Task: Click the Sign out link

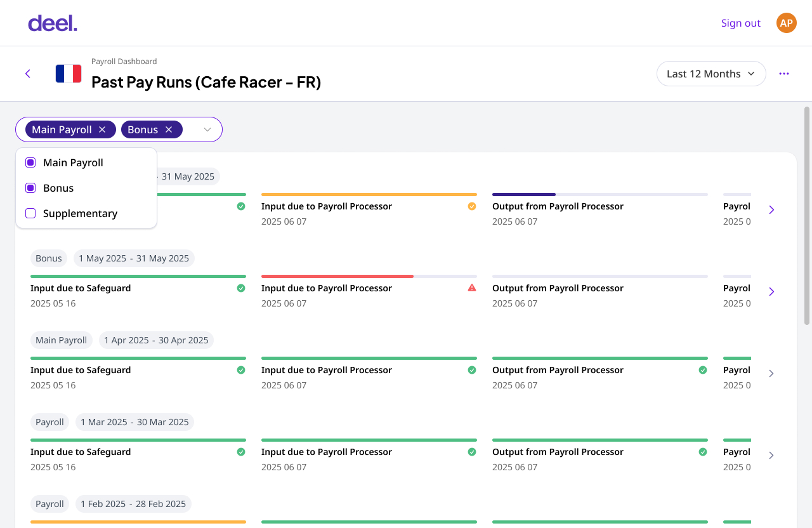Action: click(x=741, y=23)
